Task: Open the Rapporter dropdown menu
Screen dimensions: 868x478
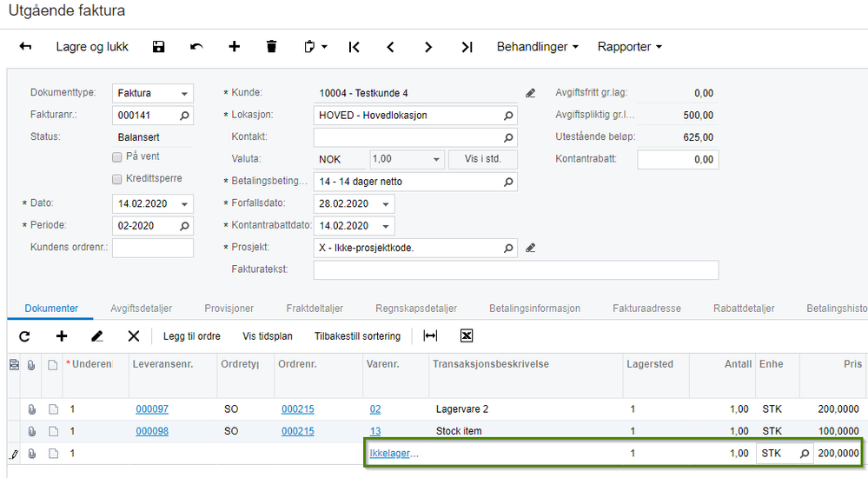Action: click(629, 47)
